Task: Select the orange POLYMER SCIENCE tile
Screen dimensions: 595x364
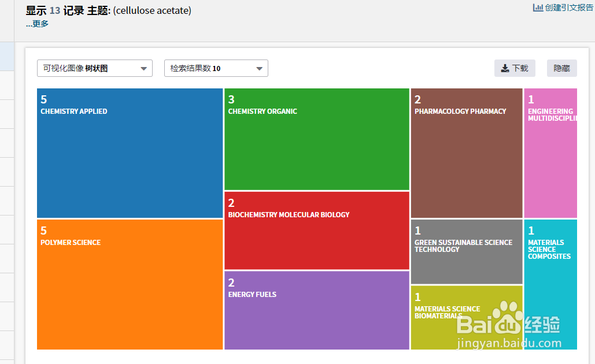Action: pyautogui.click(x=130, y=284)
